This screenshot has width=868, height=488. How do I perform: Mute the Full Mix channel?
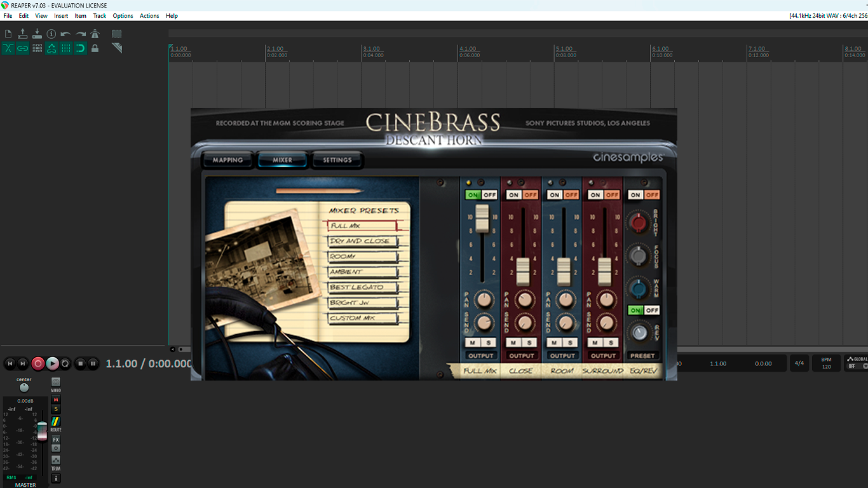[474, 342]
